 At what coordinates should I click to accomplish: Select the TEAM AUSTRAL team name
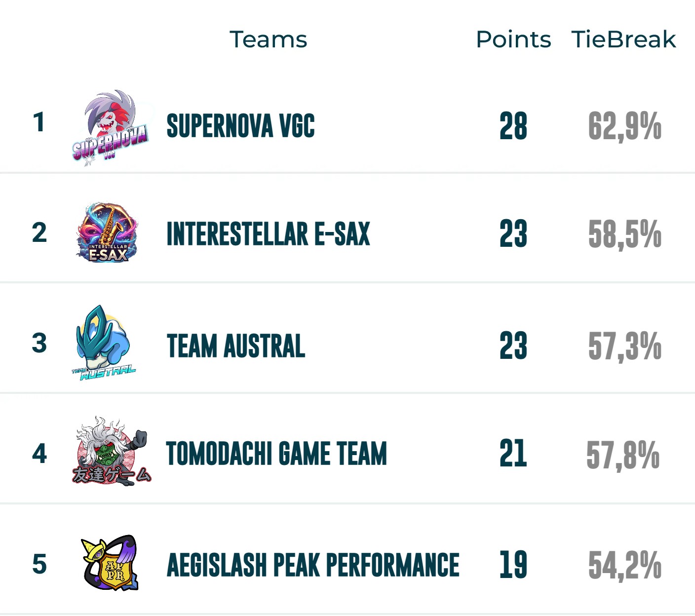236,346
